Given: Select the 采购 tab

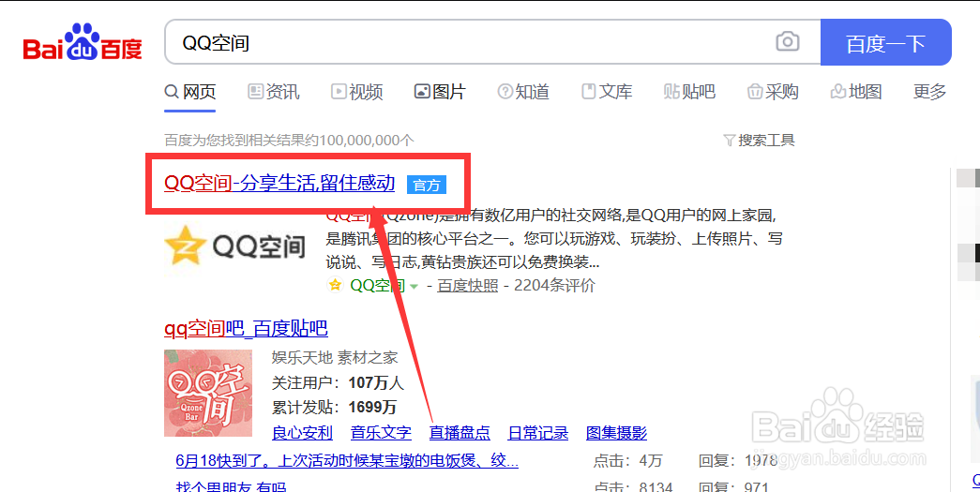Looking at the screenshot, I should coord(773,92).
